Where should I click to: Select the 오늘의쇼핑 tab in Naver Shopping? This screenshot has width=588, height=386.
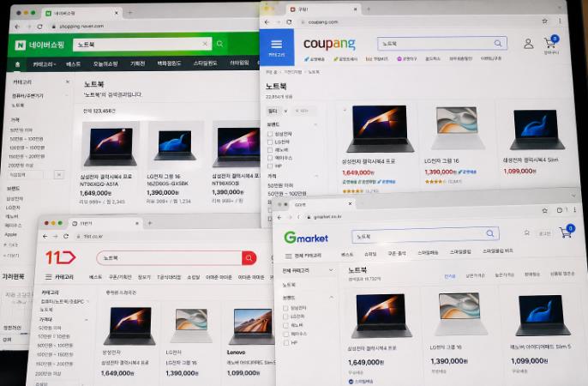(105, 63)
